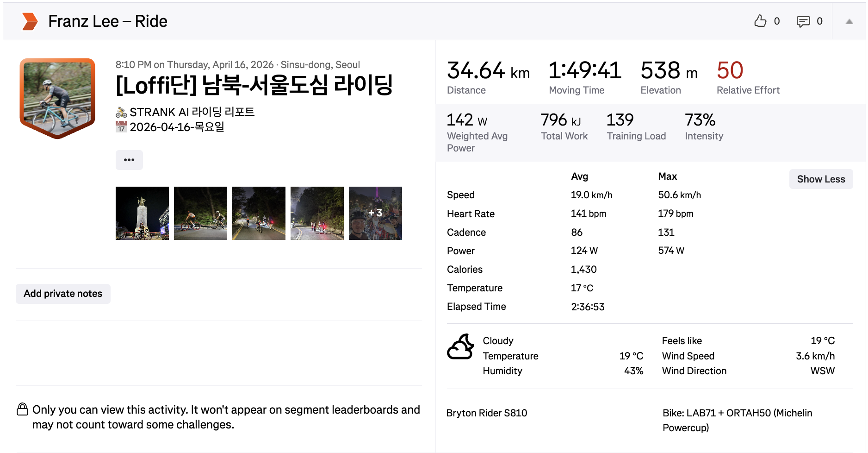Open the third photo of road riders
The width and height of the screenshot is (868, 453).
point(259,213)
